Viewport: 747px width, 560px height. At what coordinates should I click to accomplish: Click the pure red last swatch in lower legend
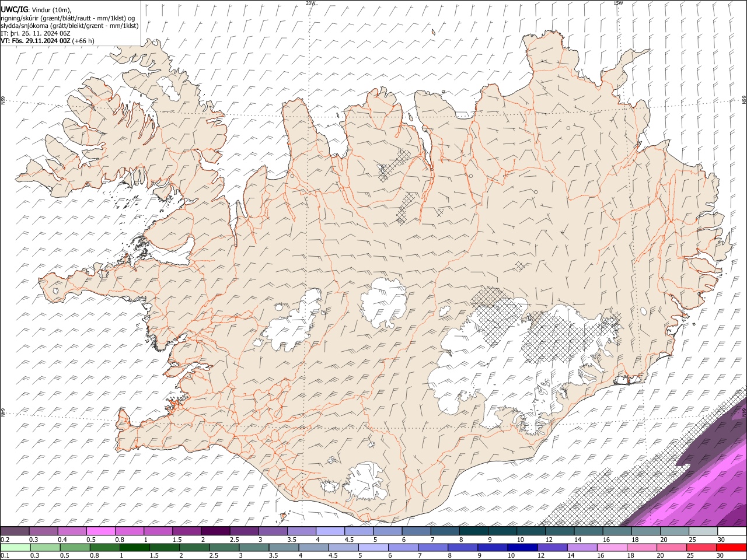coord(731,547)
